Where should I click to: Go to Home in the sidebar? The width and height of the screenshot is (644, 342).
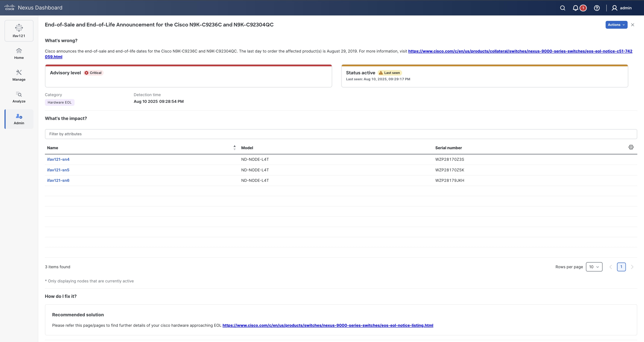pyautogui.click(x=19, y=54)
